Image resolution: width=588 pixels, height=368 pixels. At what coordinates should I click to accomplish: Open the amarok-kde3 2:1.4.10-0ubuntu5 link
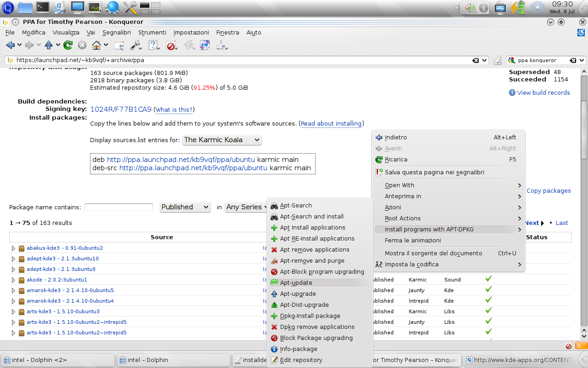point(70,290)
